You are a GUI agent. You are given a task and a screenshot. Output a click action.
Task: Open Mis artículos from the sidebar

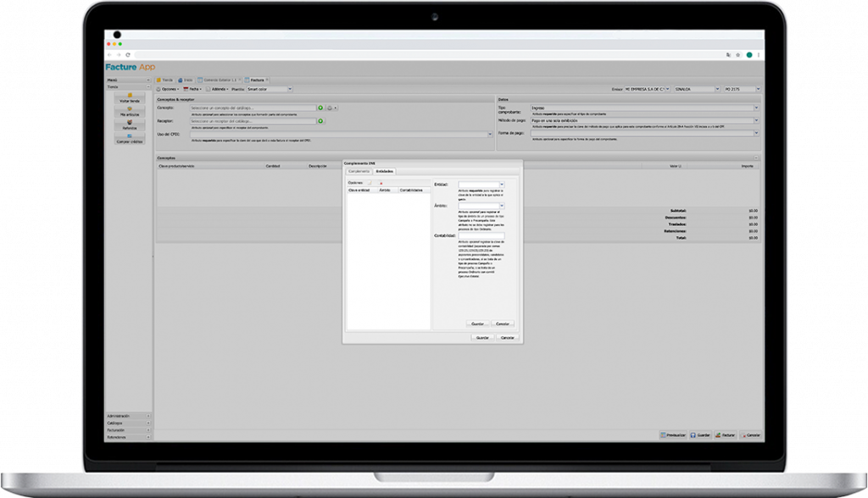(129, 111)
